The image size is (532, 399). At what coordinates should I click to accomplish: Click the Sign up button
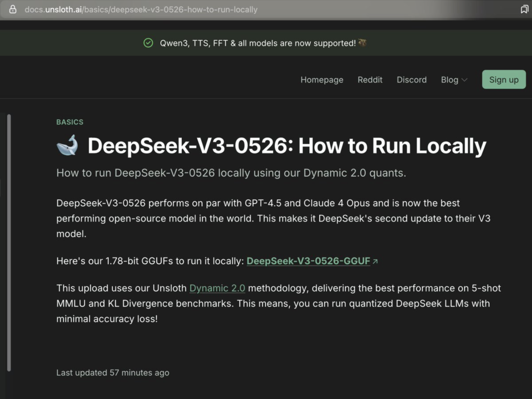(504, 80)
